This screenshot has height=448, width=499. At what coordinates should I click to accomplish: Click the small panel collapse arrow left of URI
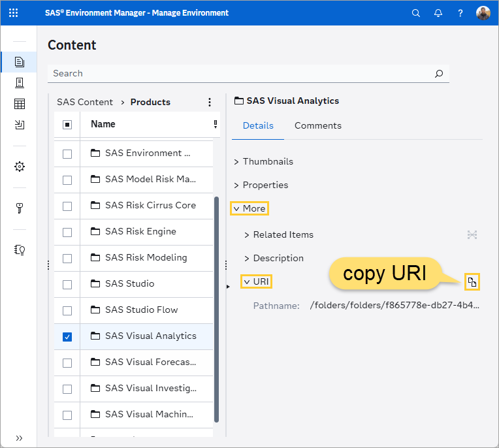point(228,287)
